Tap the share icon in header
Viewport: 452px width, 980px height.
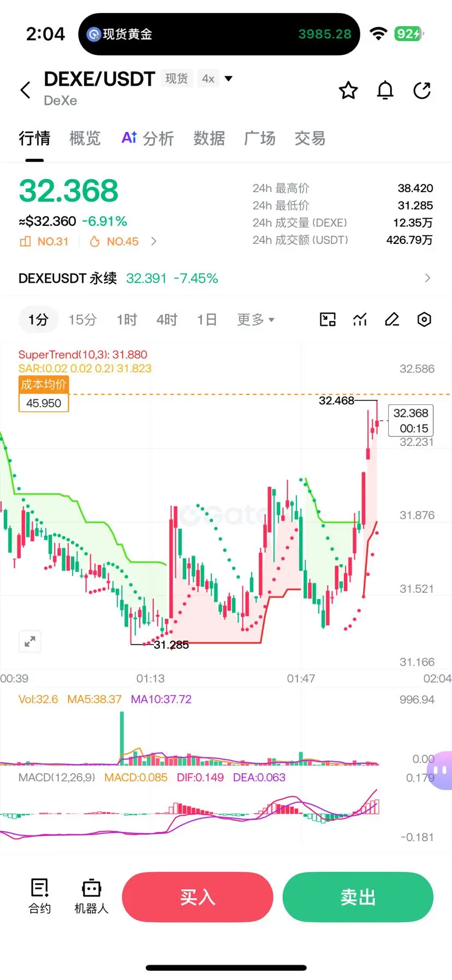click(422, 91)
